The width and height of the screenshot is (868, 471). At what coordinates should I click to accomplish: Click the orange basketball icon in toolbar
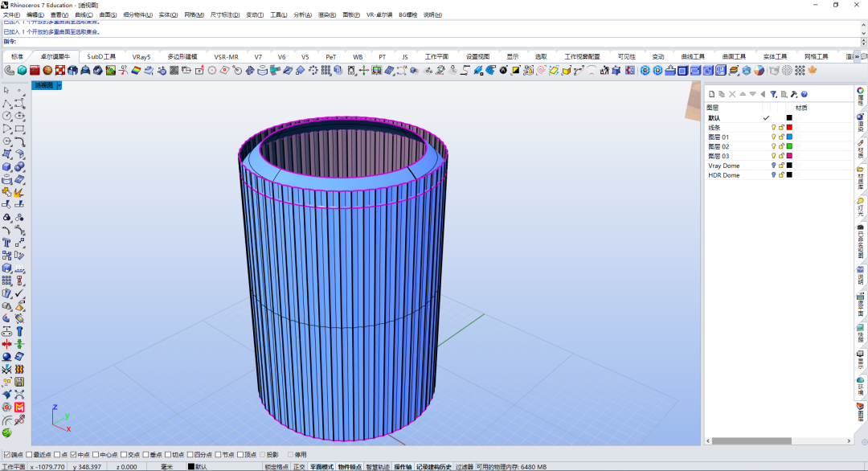point(47,70)
